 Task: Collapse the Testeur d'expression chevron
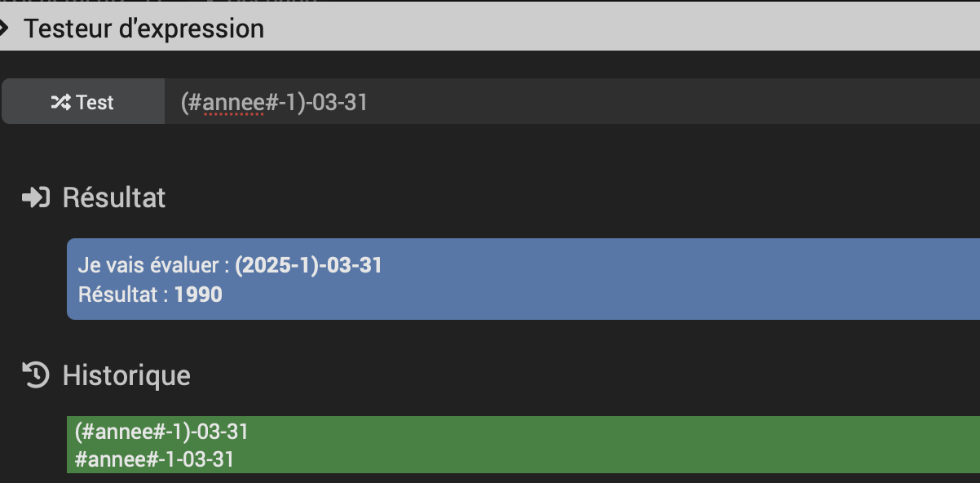(x=4, y=29)
